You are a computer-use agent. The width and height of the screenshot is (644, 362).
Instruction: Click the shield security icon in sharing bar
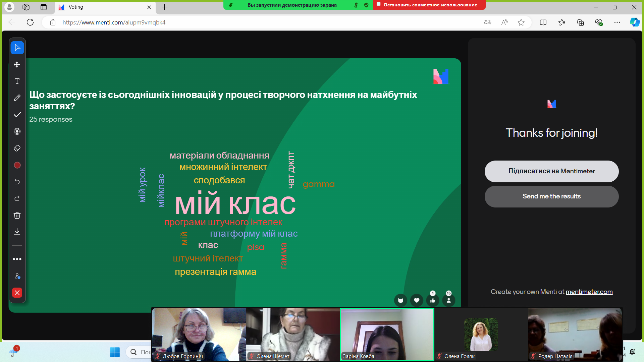pos(366,5)
